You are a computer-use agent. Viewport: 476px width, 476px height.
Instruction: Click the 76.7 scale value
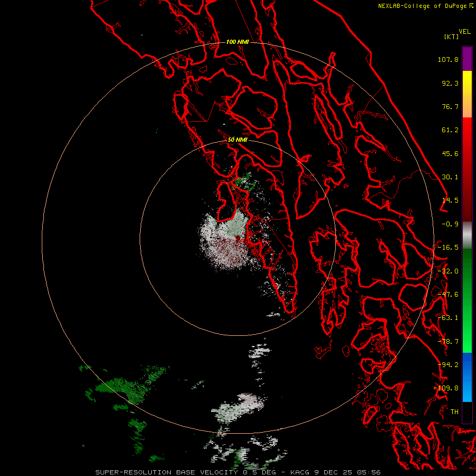[450, 106]
